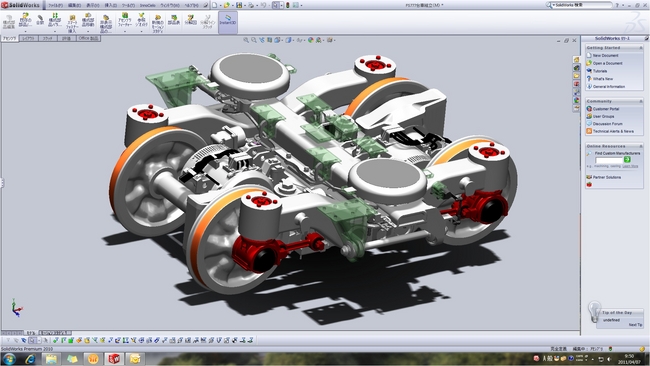
Task: Click the Find Custom Manufacturers search field
Action: tap(609, 160)
